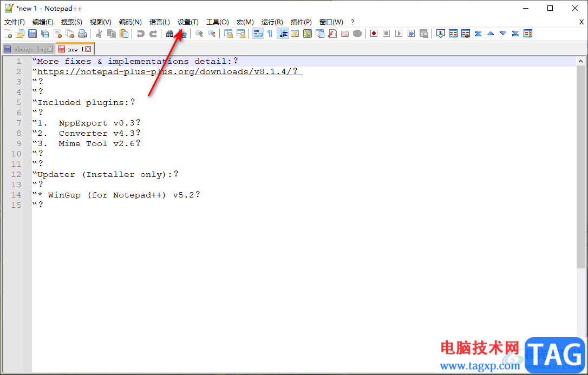Open the 文件(F) menu
The height and width of the screenshot is (375, 588).
[x=15, y=22]
